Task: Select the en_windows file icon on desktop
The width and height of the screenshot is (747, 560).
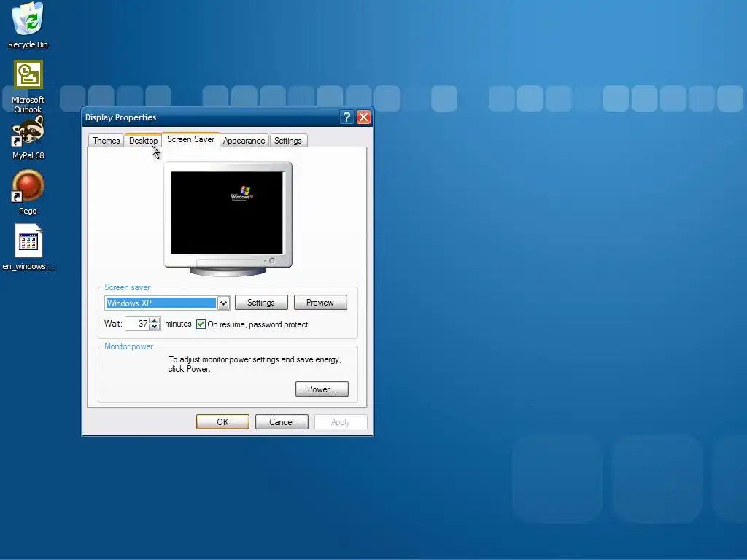Action: point(28,247)
